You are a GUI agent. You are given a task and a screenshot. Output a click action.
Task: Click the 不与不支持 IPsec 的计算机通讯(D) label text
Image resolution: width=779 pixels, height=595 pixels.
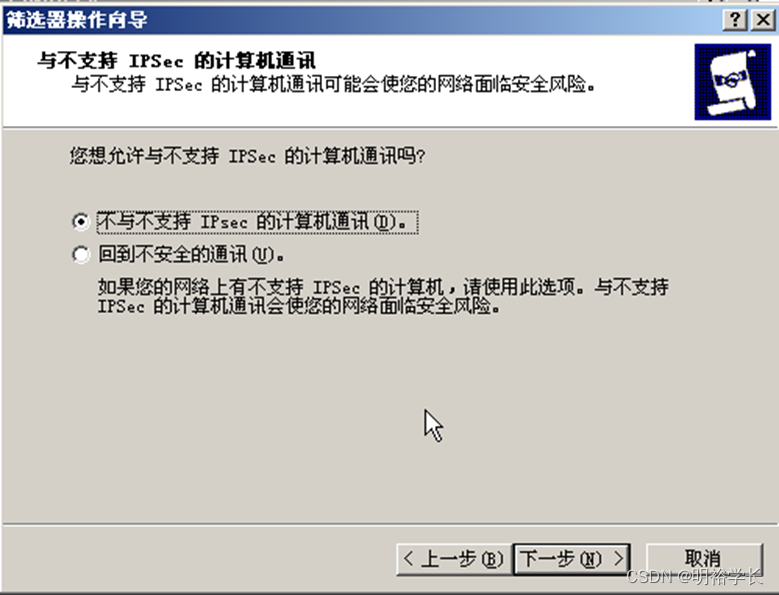(x=257, y=222)
